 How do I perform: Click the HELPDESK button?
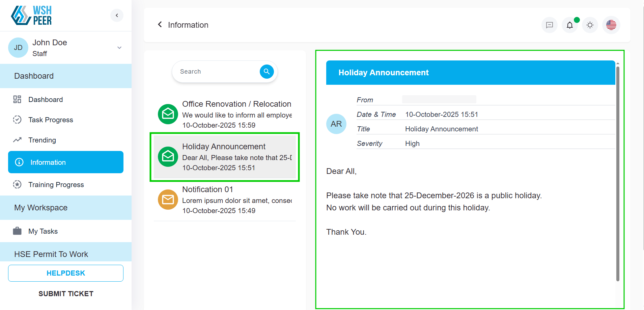point(66,273)
